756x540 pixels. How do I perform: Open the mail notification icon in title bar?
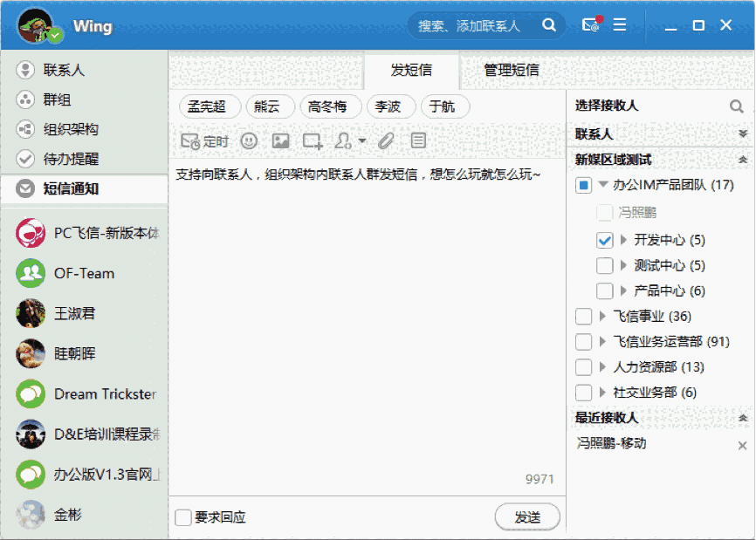(x=591, y=25)
